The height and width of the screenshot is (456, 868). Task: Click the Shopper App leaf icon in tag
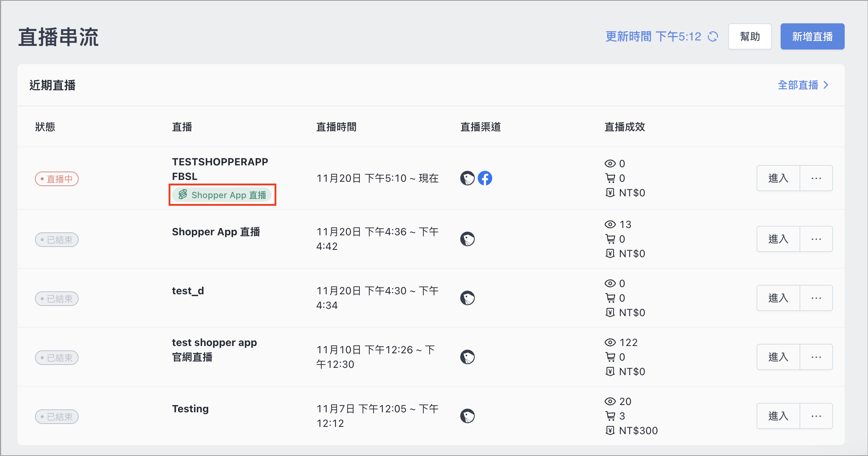pyautogui.click(x=183, y=194)
